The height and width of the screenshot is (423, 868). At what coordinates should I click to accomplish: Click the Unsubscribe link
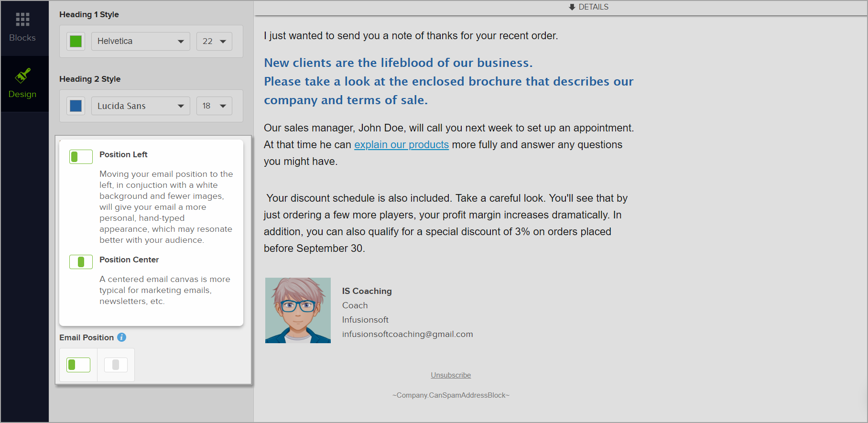pyautogui.click(x=451, y=375)
